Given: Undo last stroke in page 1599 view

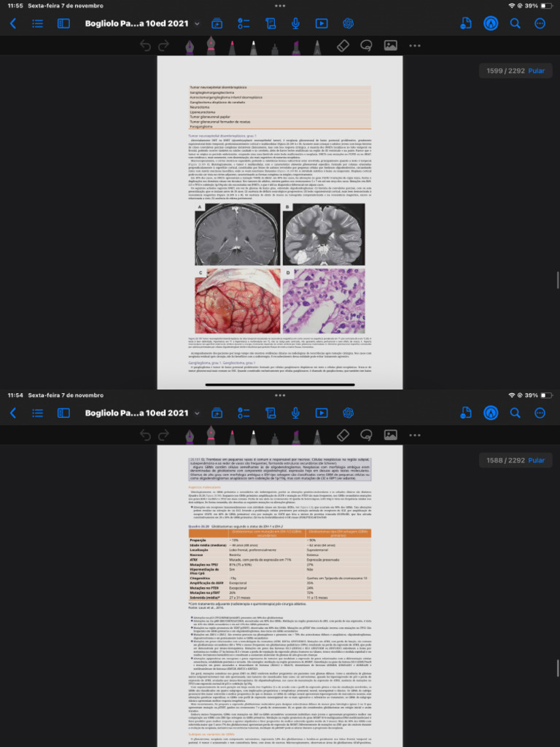Looking at the screenshot, I should (145, 46).
